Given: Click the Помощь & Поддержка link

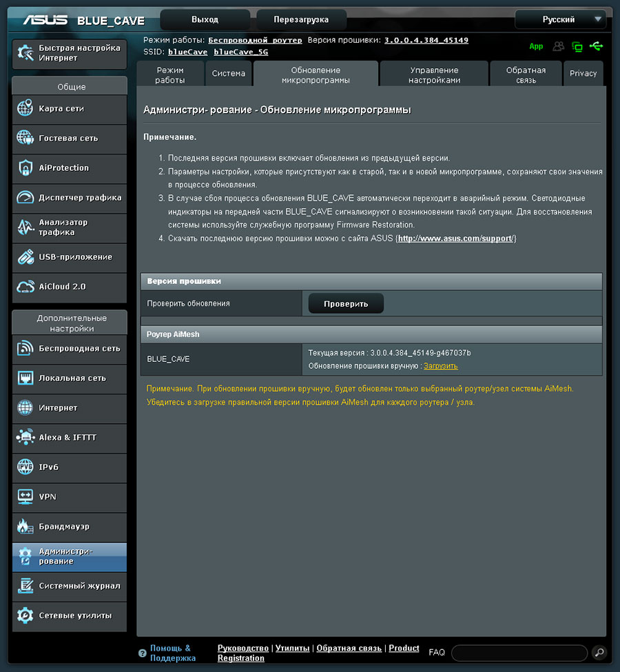Looking at the screenshot, I should 173,653.
